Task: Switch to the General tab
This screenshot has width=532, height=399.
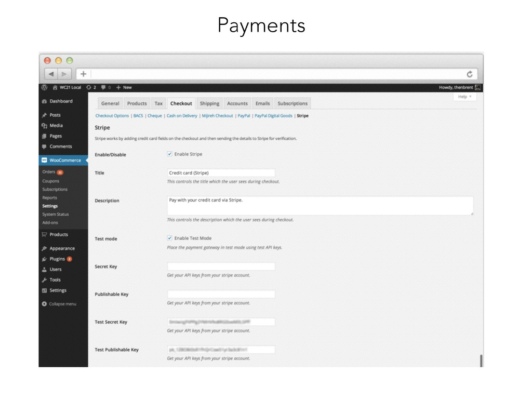Action: click(110, 103)
